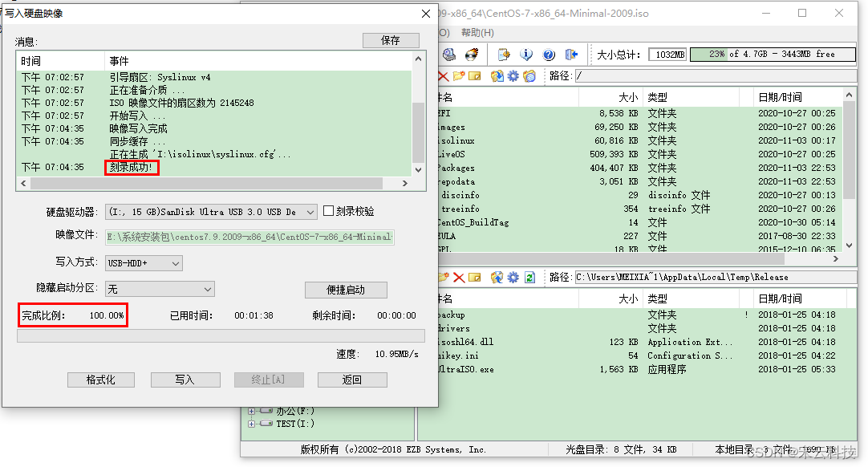The image size is (868, 467).
Task: Click the compress ISO toolbar icon
Action: click(x=504, y=55)
